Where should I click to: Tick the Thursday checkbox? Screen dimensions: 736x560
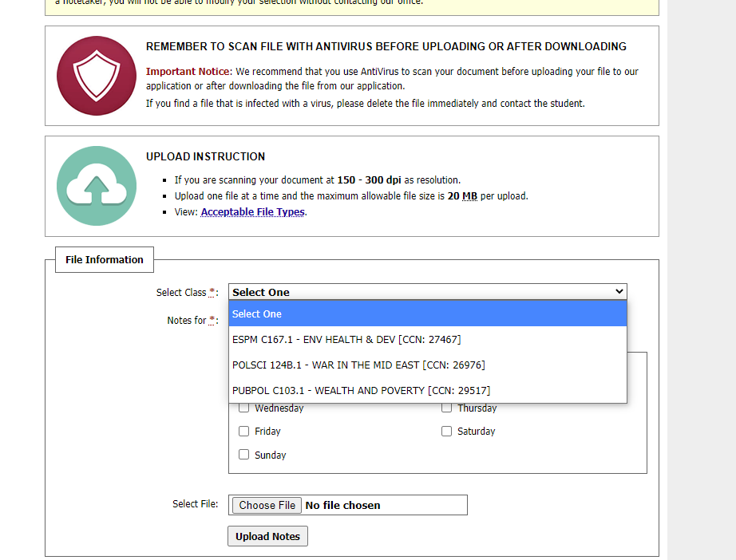(x=446, y=408)
